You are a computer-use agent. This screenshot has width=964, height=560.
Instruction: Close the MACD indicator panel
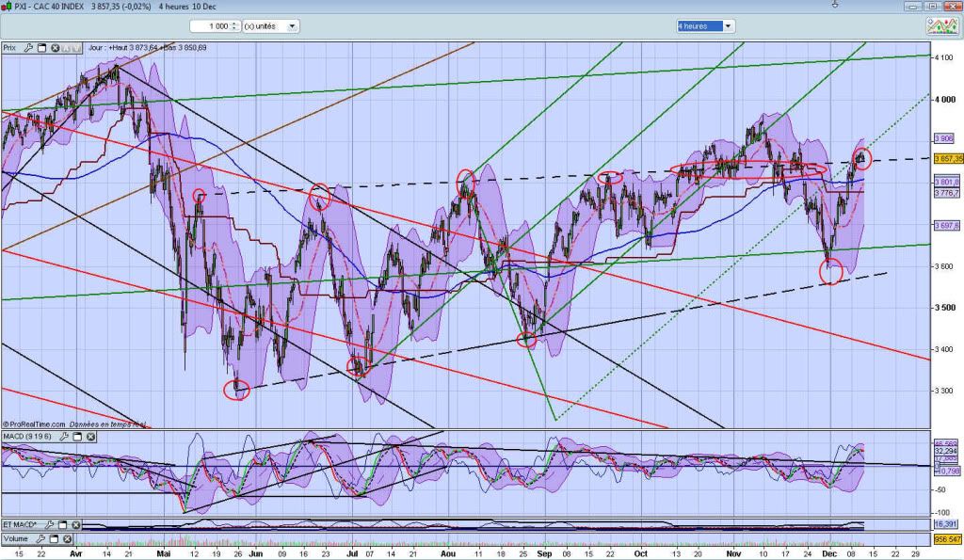click(x=90, y=437)
